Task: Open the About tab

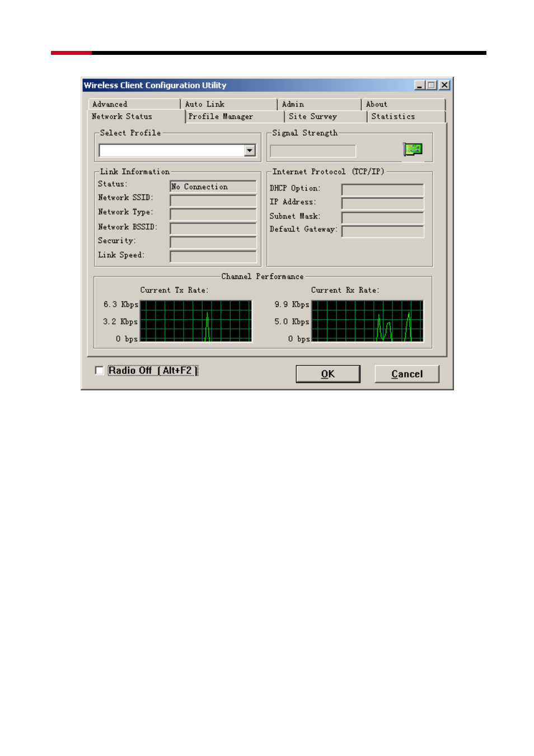Action: (x=404, y=104)
